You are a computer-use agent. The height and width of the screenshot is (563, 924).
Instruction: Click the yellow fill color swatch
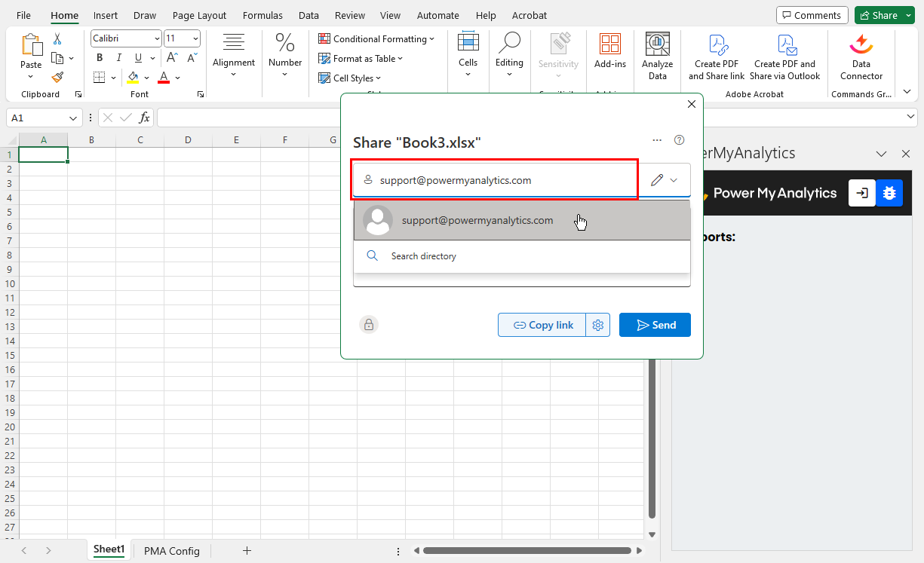click(133, 78)
